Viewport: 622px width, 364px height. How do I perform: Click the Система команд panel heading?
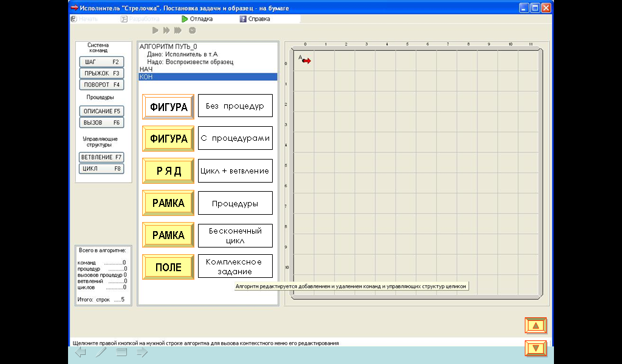coord(98,47)
